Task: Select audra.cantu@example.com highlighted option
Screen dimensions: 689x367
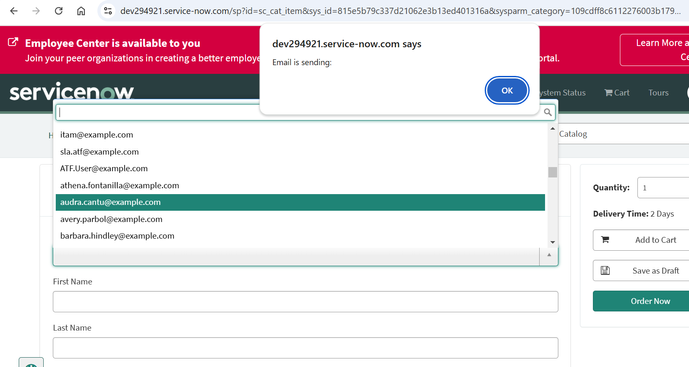Action: pos(300,202)
